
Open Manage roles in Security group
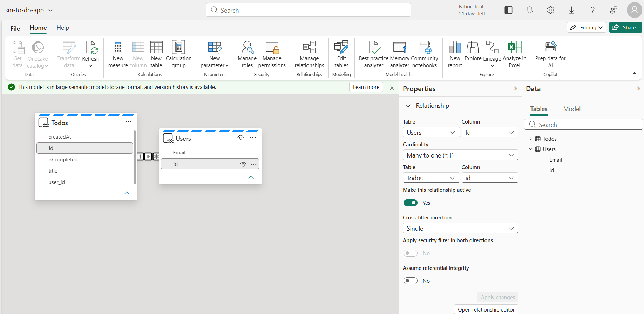click(247, 54)
